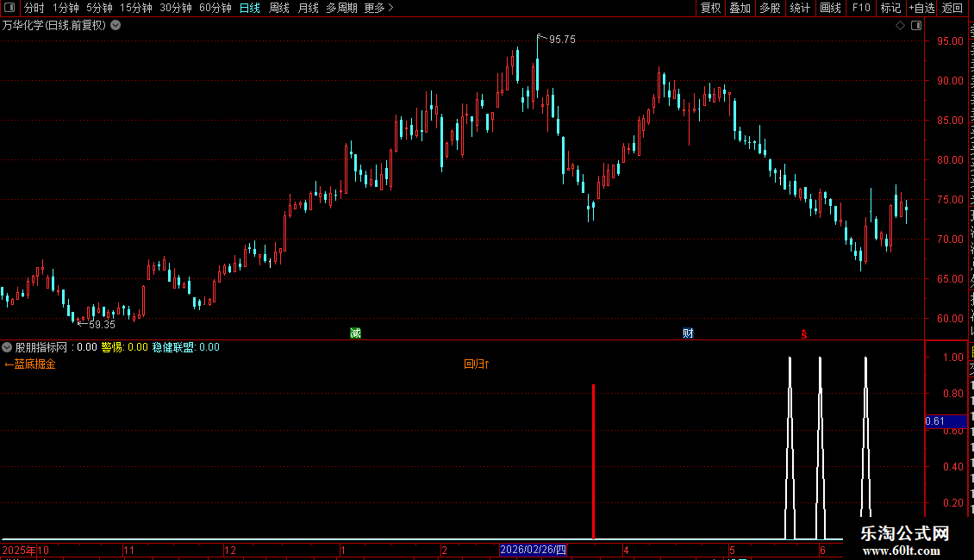
Task: Open 多周期 multi-period view
Action: pyautogui.click(x=341, y=8)
